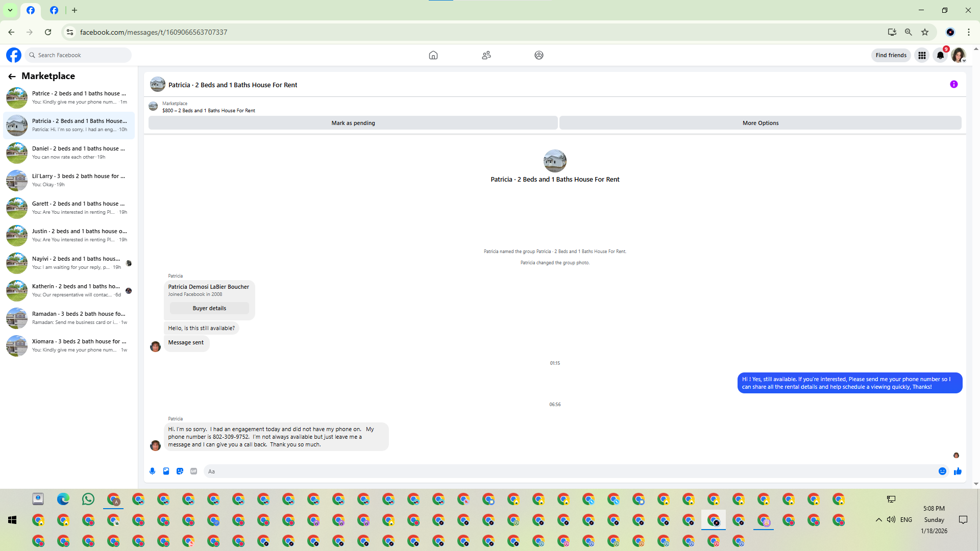The height and width of the screenshot is (551, 980).
Task: Open Facebook notifications bell
Action: pyautogui.click(x=940, y=56)
